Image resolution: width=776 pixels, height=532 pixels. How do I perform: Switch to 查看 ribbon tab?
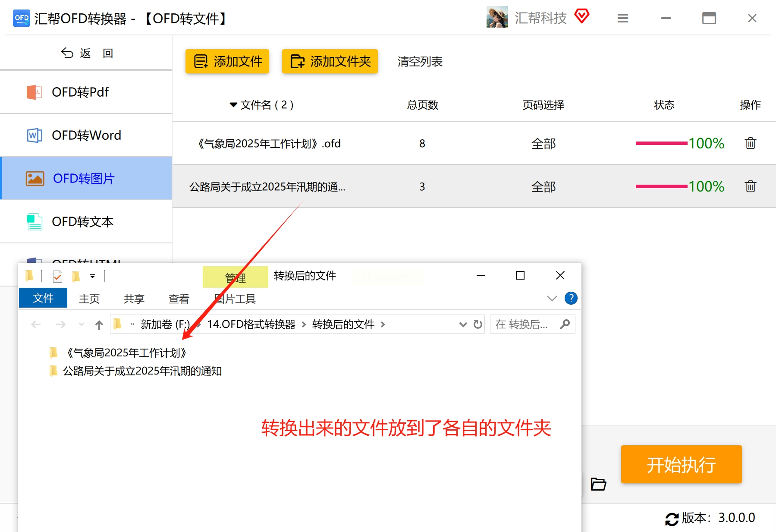[x=179, y=299]
